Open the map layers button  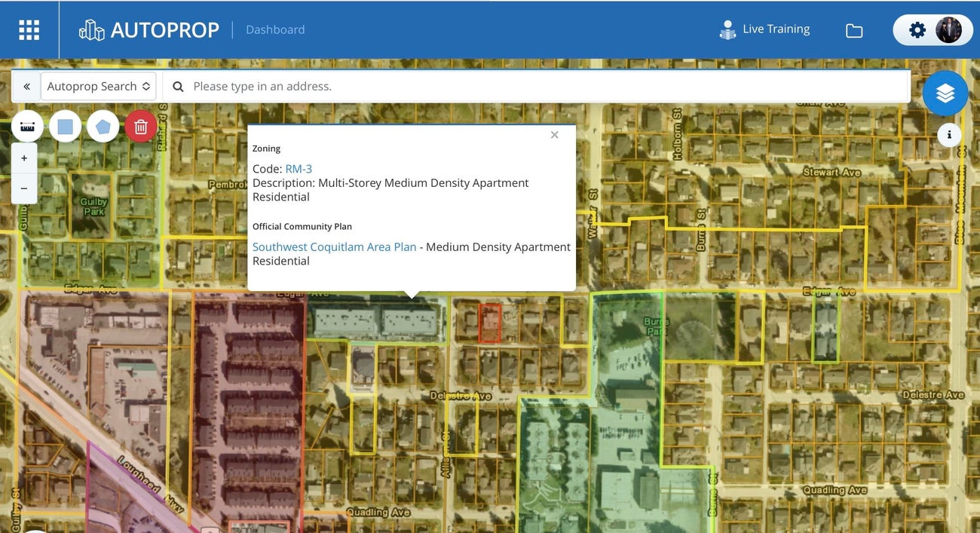[945, 93]
